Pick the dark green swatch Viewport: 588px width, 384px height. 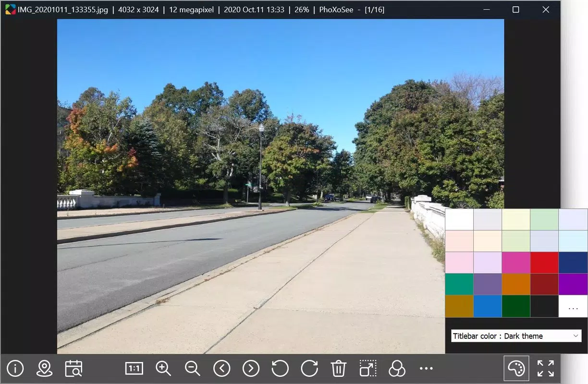point(516,306)
